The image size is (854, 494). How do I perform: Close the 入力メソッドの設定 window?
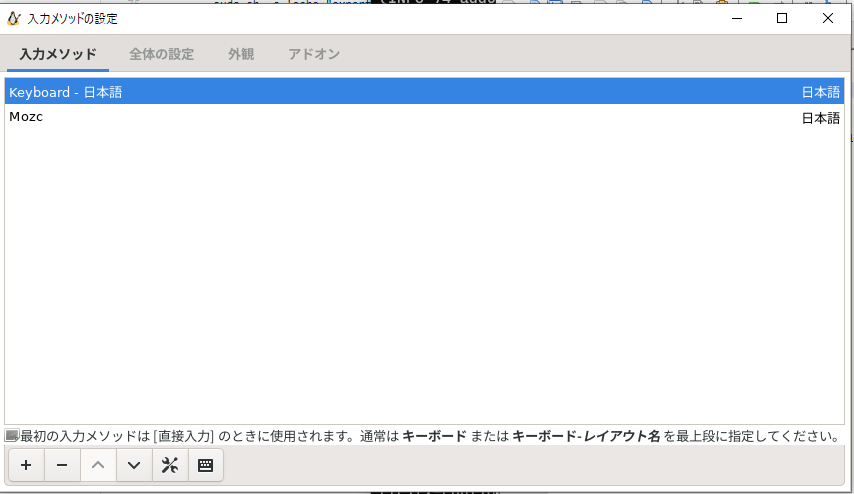[828, 19]
